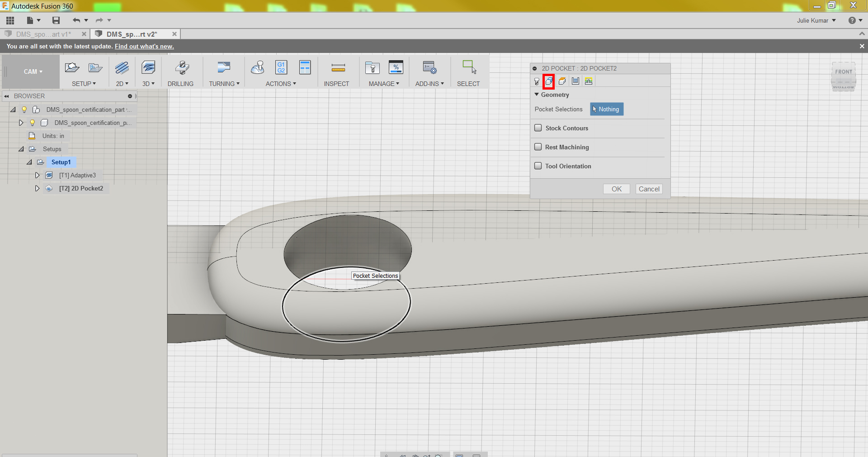The image size is (868, 457).
Task: Click the 3D milling operations icon
Action: (148, 68)
